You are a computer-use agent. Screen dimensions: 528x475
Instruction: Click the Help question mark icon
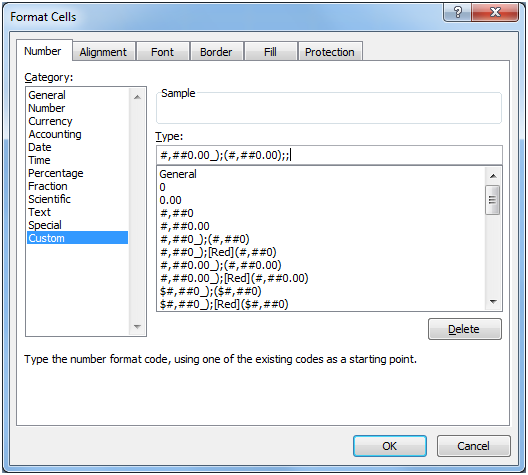click(x=458, y=13)
